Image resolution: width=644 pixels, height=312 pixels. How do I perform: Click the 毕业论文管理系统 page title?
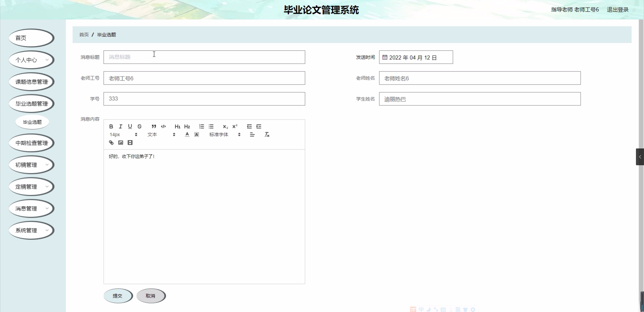click(321, 10)
